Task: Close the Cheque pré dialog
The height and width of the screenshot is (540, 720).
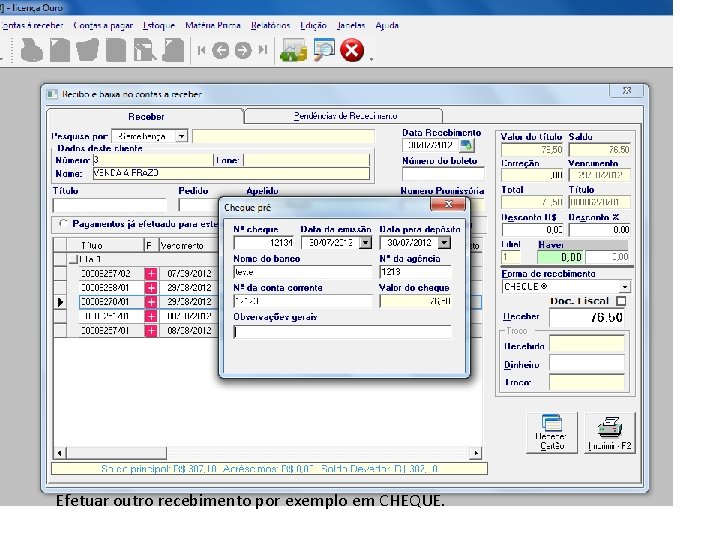Action: pos(448,204)
